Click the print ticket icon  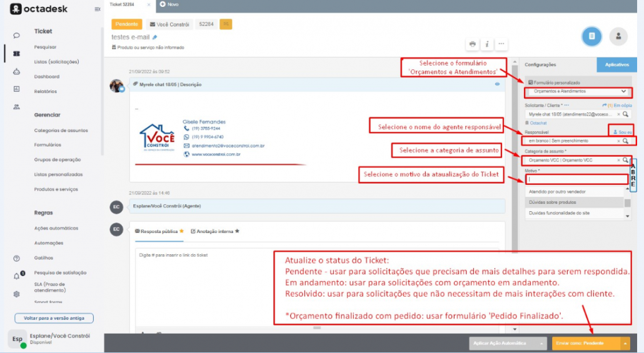point(473,44)
